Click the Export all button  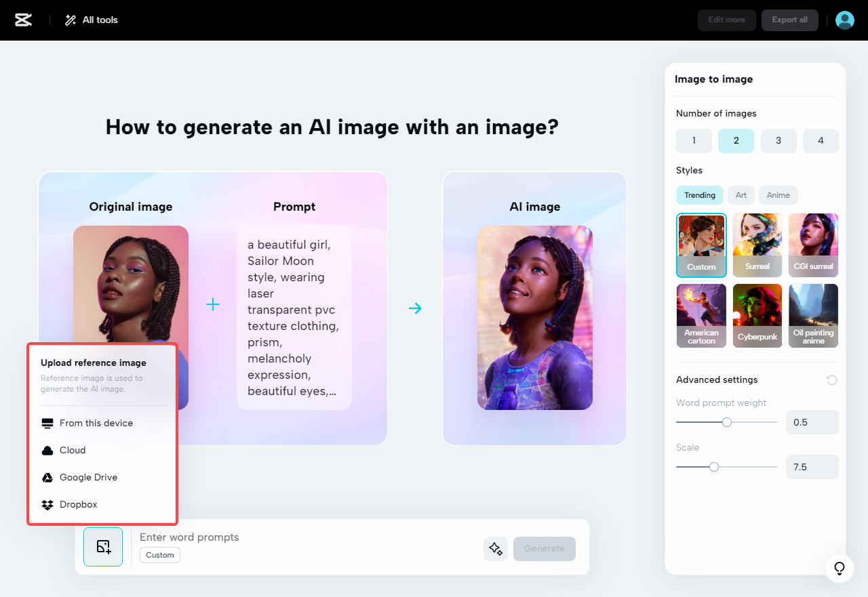[789, 20]
